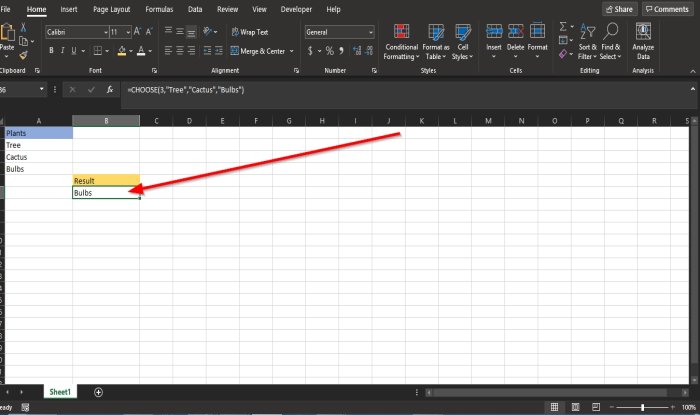
Task: Toggle Wrap Text
Action: click(x=250, y=32)
